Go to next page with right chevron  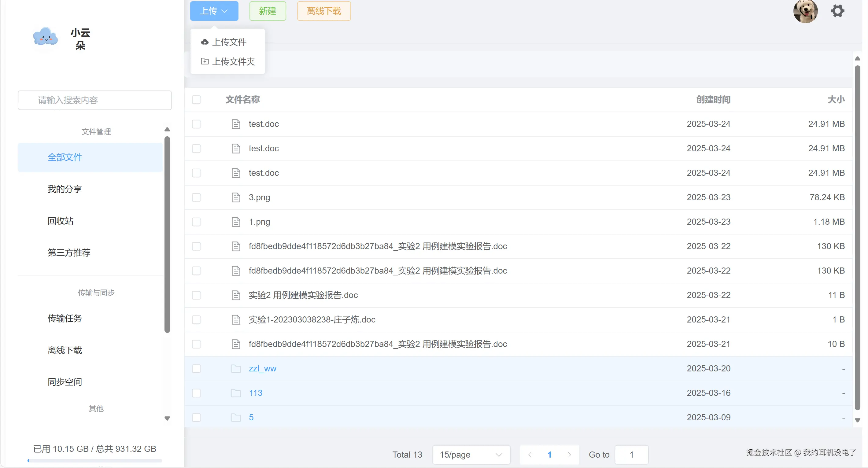click(x=569, y=455)
